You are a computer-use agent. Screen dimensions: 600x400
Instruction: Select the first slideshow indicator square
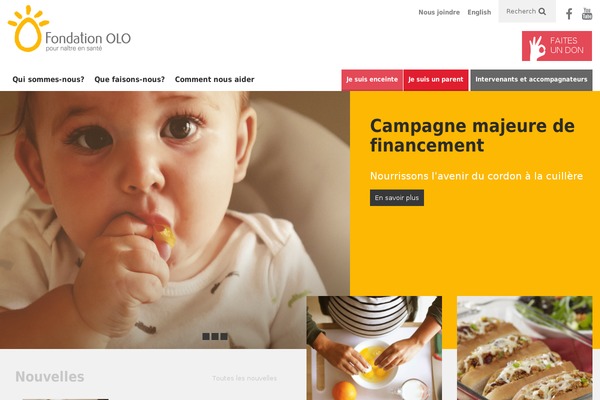click(206, 336)
